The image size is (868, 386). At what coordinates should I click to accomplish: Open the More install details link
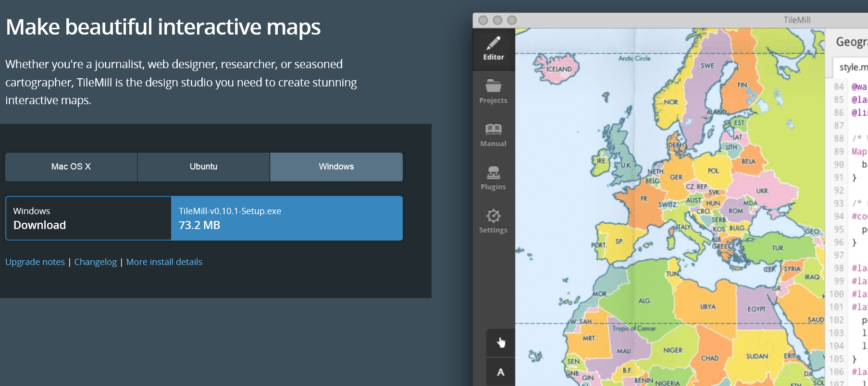click(164, 262)
